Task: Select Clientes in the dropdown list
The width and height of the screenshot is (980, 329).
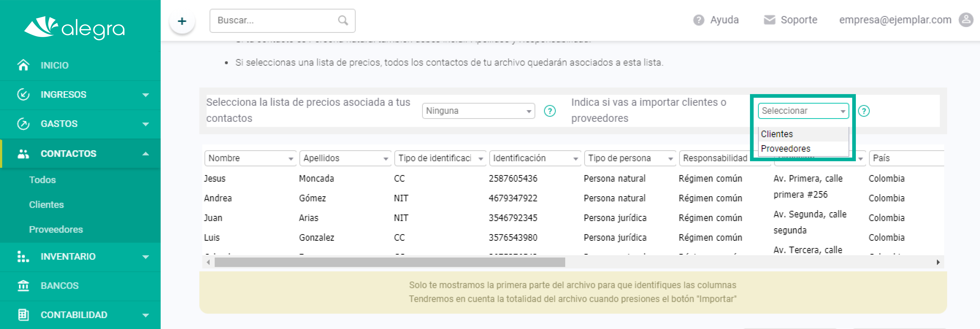Action: click(x=803, y=134)
